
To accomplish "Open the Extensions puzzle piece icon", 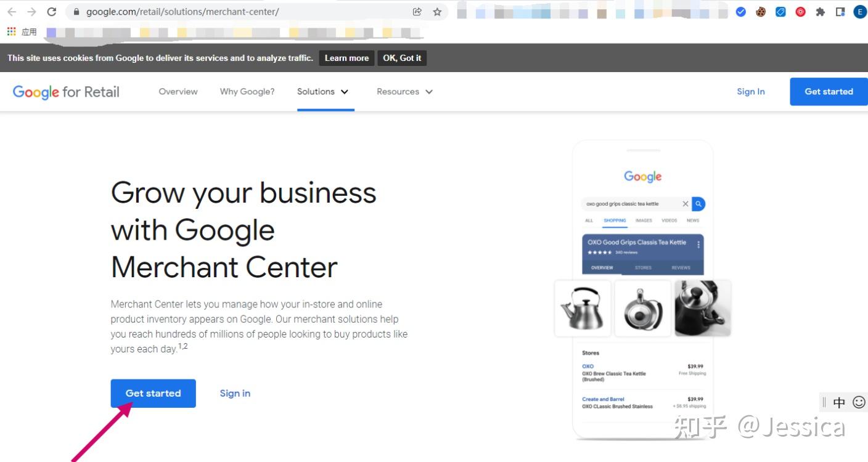I will click(x=821, y=11).
